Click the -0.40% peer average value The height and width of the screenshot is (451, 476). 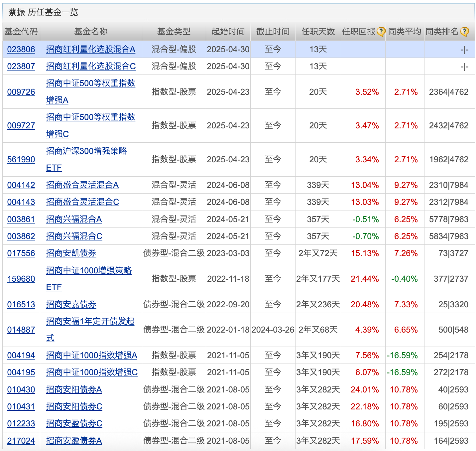(x=405, y=279)
